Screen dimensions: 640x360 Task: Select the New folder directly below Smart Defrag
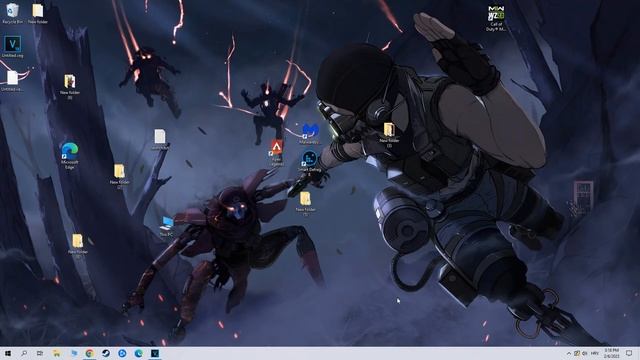(x=305, y=203)
